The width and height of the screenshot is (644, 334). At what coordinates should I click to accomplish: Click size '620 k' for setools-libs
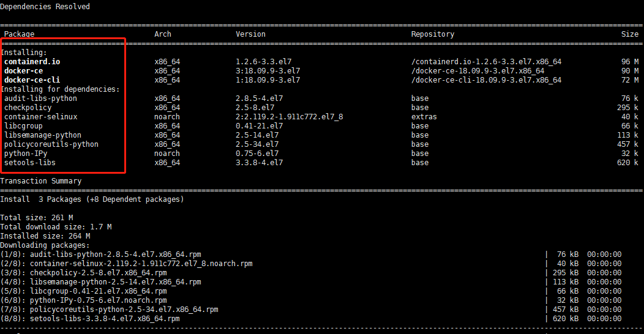(x=627, y=163)
